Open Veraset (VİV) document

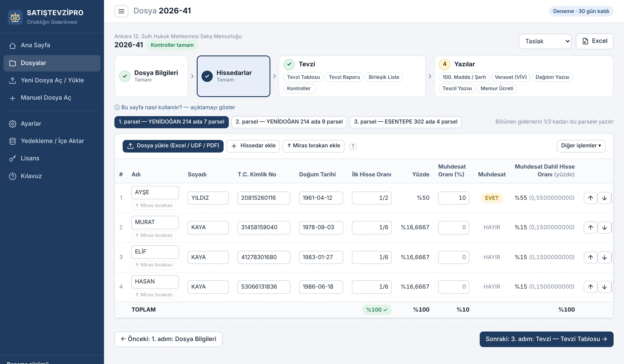pos(511,77)
